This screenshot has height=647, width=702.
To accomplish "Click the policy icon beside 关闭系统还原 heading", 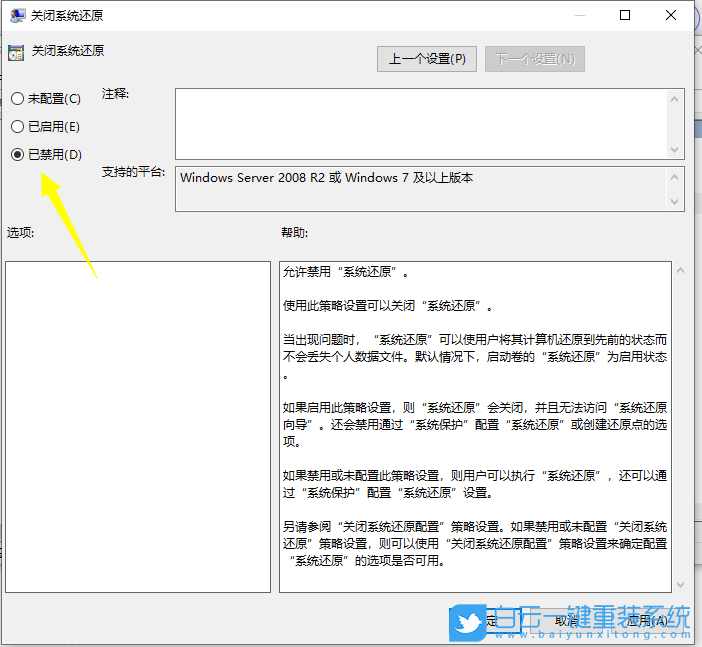I will point(16,53).
